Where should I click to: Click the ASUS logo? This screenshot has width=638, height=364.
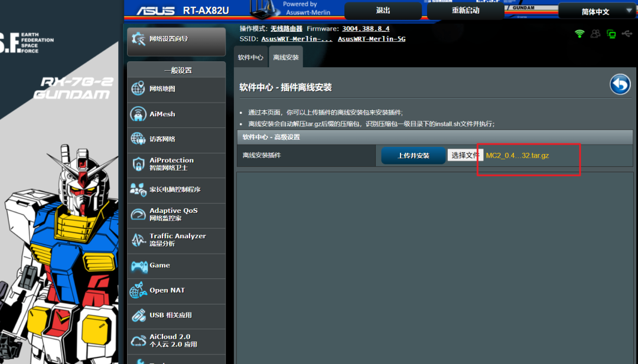coord(155,11)
